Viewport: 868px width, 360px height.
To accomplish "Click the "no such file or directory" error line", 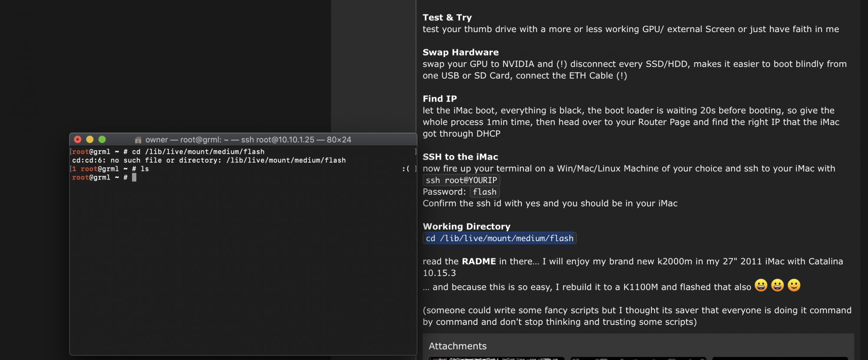I will (x=209, y=160).
